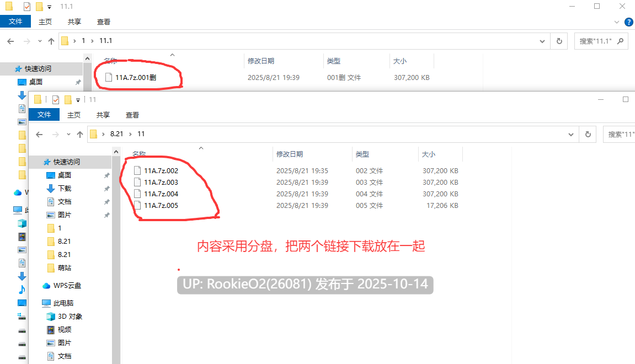Viewport: 635px width, 364px height.
Task: Open folder 1 in 11 window sidebar
Action: coord(60,228)
